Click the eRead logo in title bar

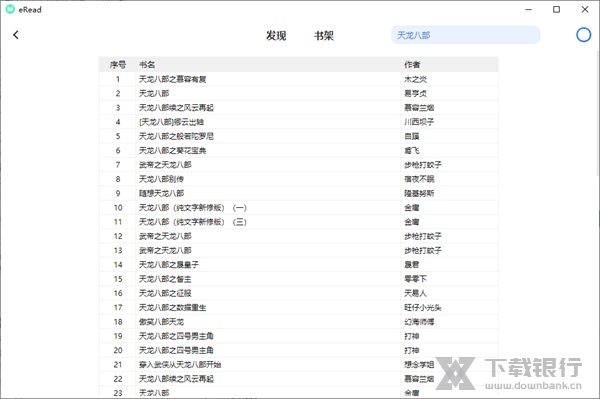tap(10, 10)
